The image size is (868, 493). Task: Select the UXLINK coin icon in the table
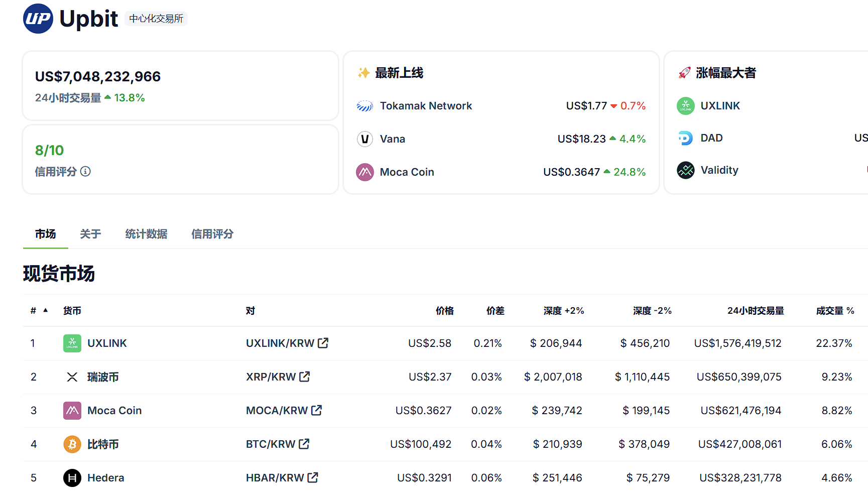[x=72, y=343]
